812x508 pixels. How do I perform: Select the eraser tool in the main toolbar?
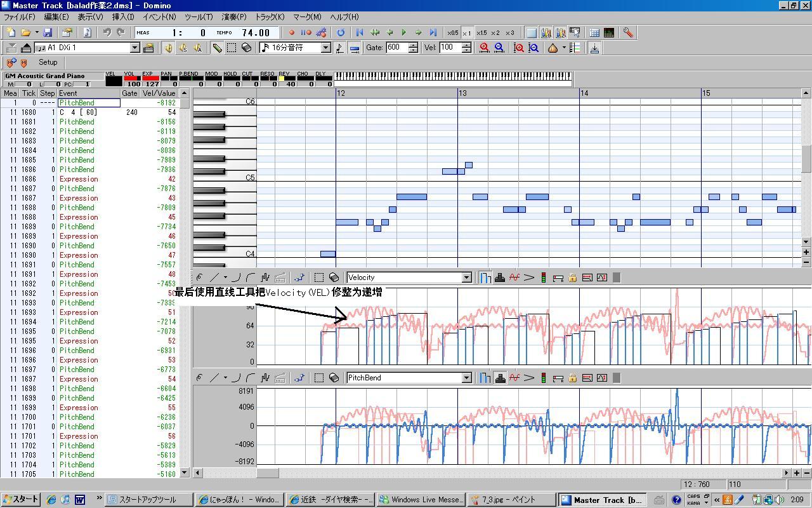click(247, 48)
